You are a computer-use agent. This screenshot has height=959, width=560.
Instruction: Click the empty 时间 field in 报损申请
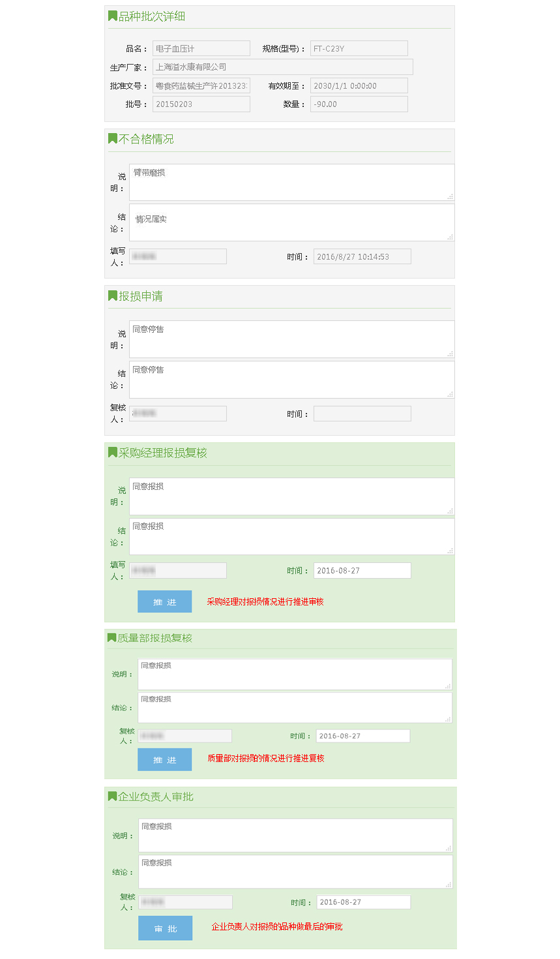pos(362,414)
